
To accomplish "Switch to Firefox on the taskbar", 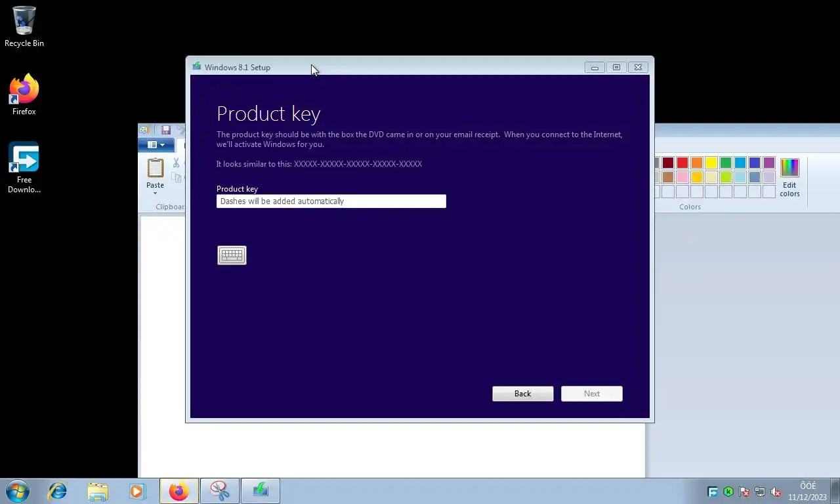I will tap(178, 491).
